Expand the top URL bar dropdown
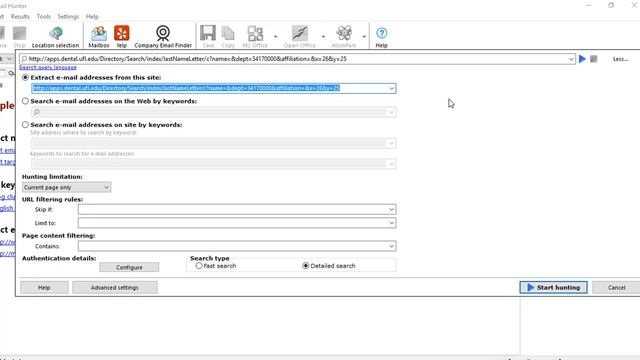 coord(571,59)
